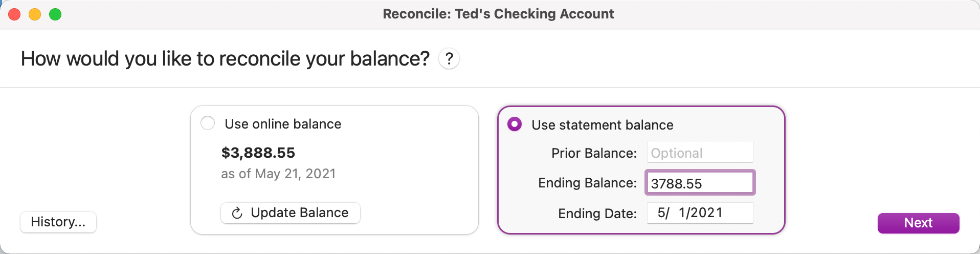
Task: Click the "How would you like to reconcile" heading
Action: 225,59
